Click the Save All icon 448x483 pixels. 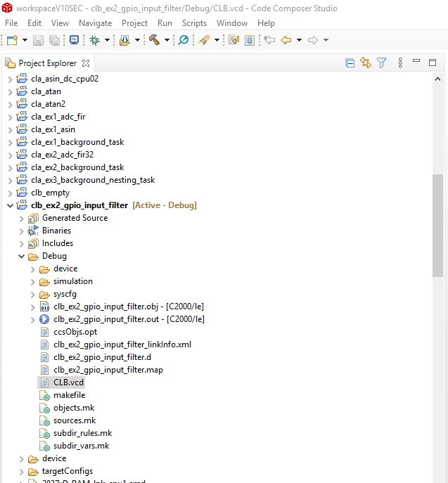pyautogui.click(x=55, y=40)
